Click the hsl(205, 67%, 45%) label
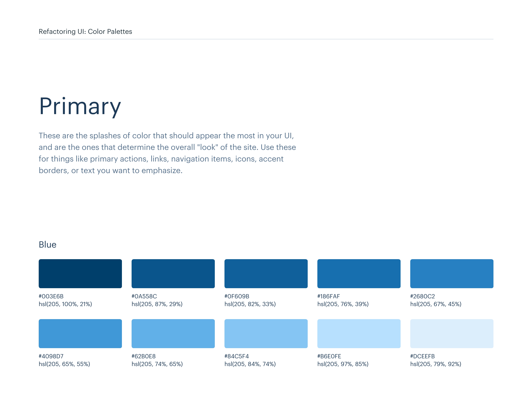532x411 pixels. point(436,304)
